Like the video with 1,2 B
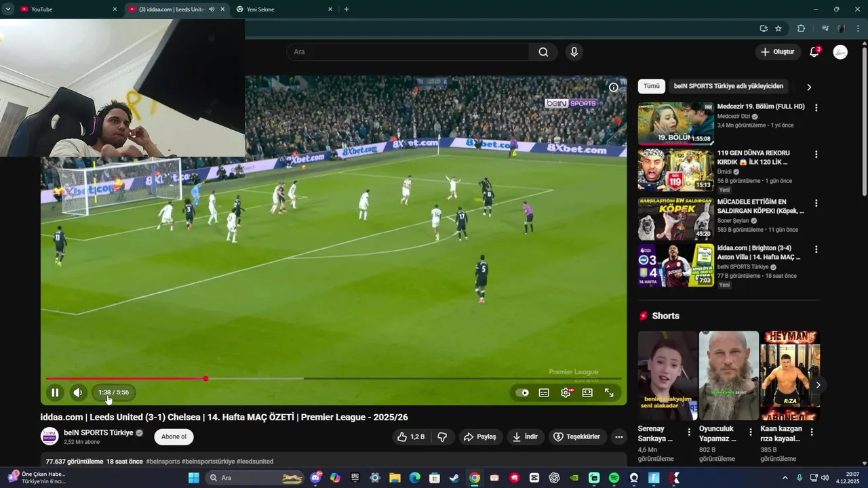Screen dimensions: 868x488 [x=410, y=437]
